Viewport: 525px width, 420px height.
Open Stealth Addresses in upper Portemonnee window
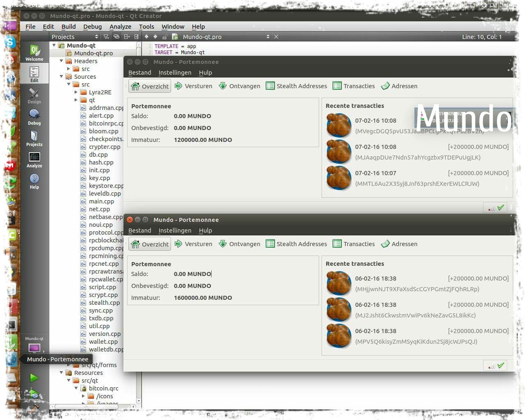(296, 86)
